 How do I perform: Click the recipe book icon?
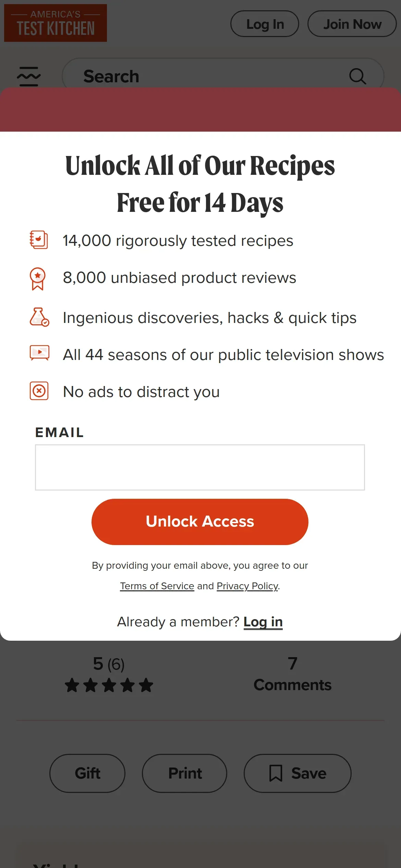tap(39, 240)
